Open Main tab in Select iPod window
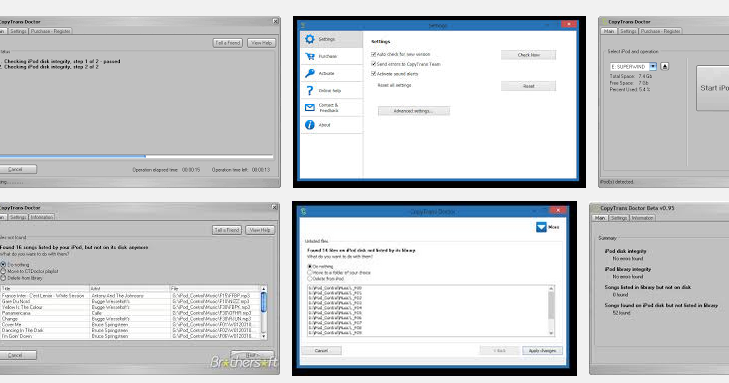This screenshot has height=383, width=729. (x=609, y=31)
